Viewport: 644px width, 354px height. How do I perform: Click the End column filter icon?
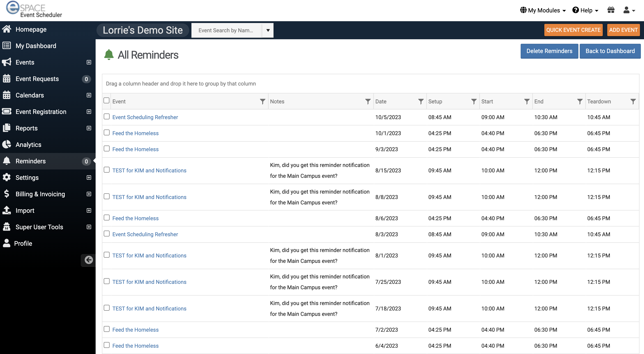tap(580, 101)
